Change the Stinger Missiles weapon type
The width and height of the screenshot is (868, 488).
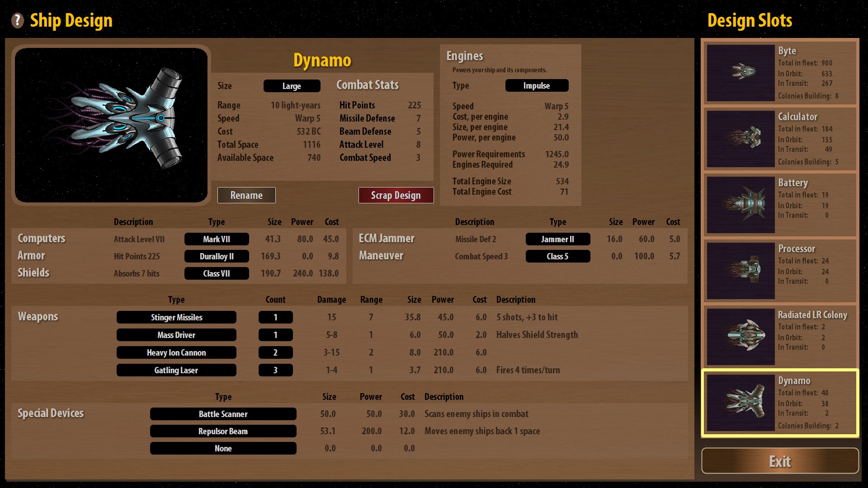176,317
